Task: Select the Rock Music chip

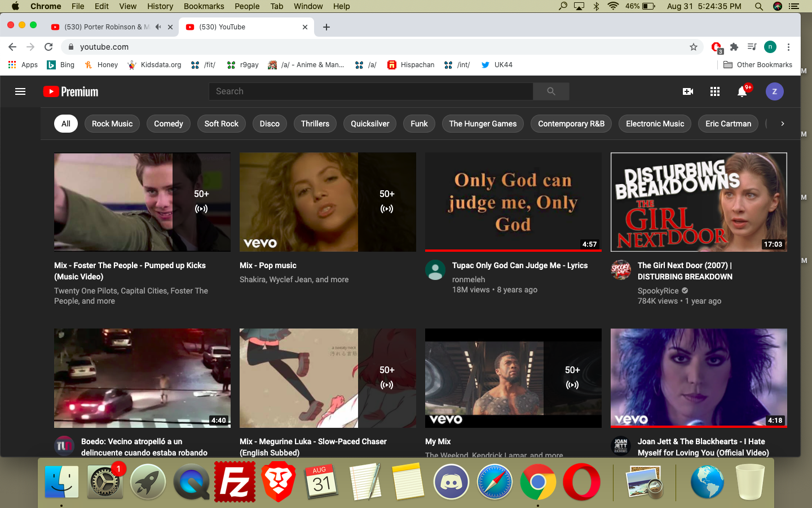Action: pyautogui.click(x=112, y=124)
